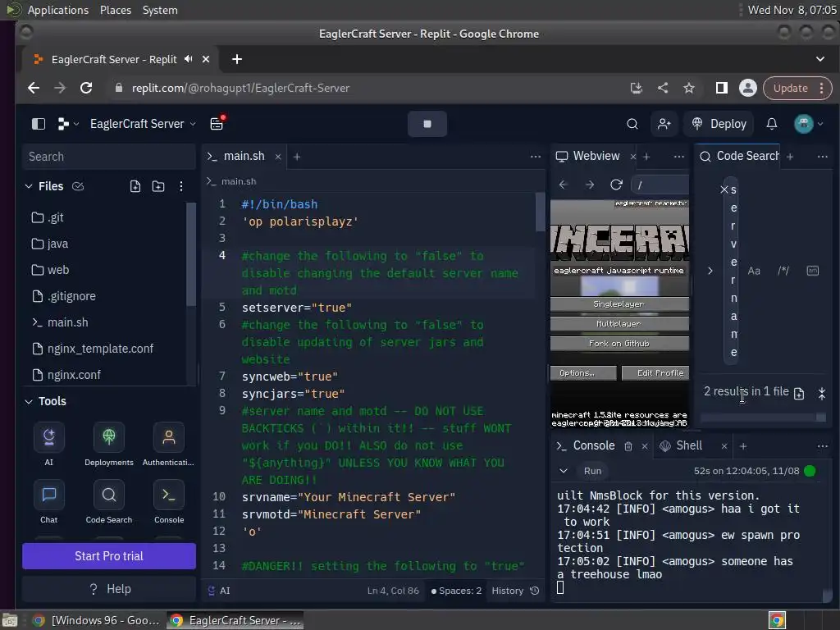The image size is (840, 630).
Task: Change indentation via Spaces: 2
Action: tap(456, 591)
